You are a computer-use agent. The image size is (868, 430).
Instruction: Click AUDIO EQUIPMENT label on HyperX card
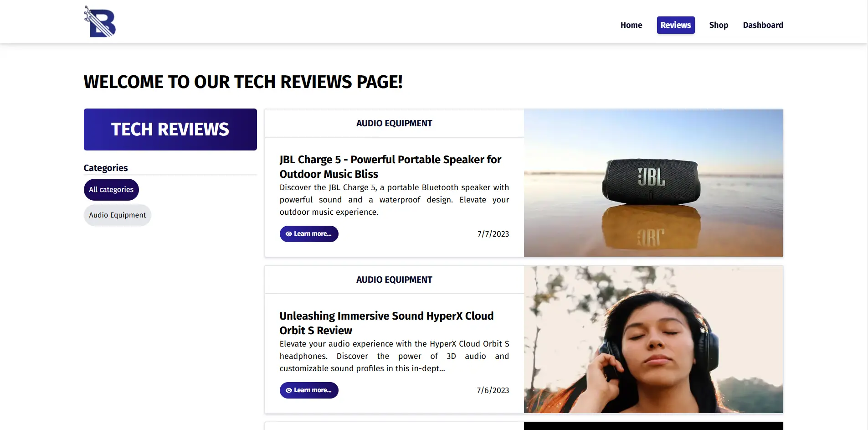pos(394,280)
